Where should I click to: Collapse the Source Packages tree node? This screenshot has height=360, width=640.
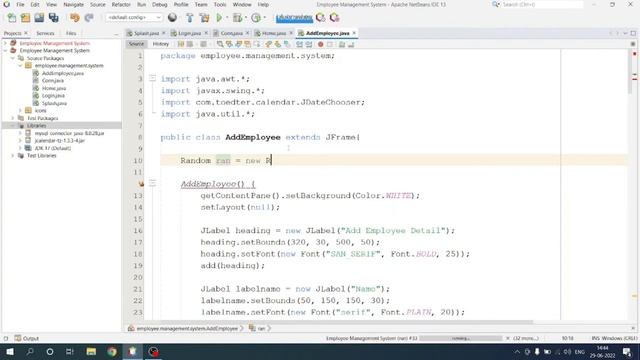(13, 58)
